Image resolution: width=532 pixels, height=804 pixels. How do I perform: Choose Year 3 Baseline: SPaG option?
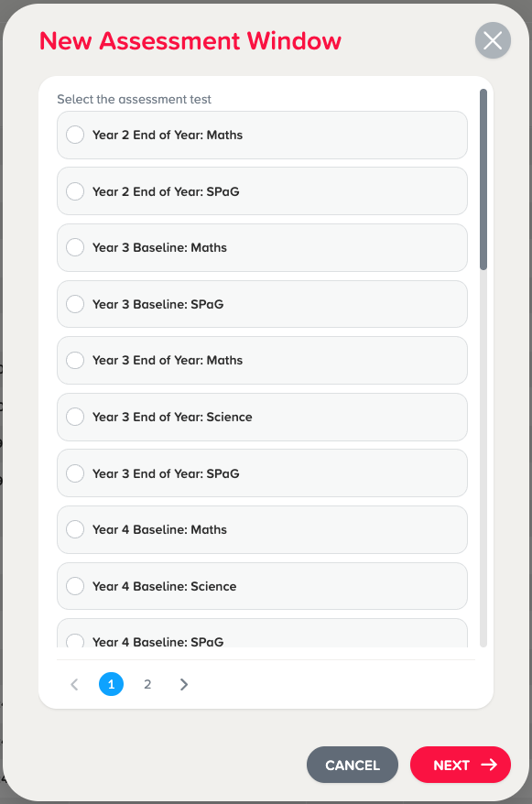tap(262, 304)
